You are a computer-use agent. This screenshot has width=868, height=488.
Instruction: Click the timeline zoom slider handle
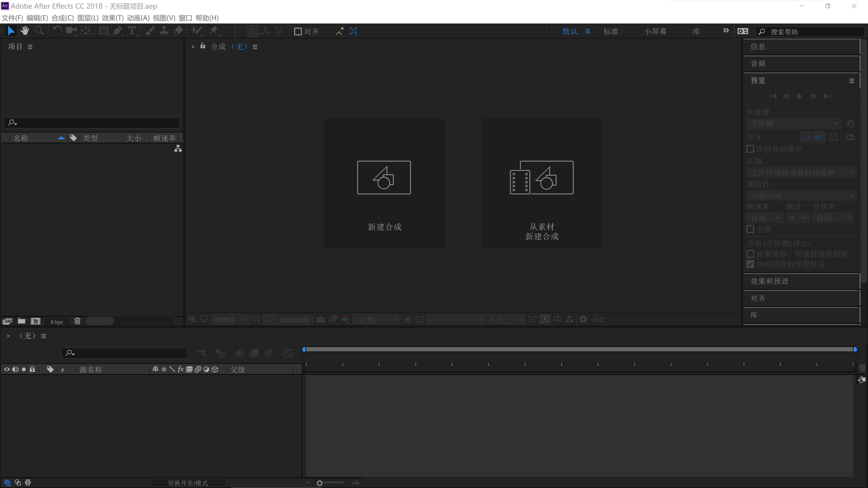[320, 483]
